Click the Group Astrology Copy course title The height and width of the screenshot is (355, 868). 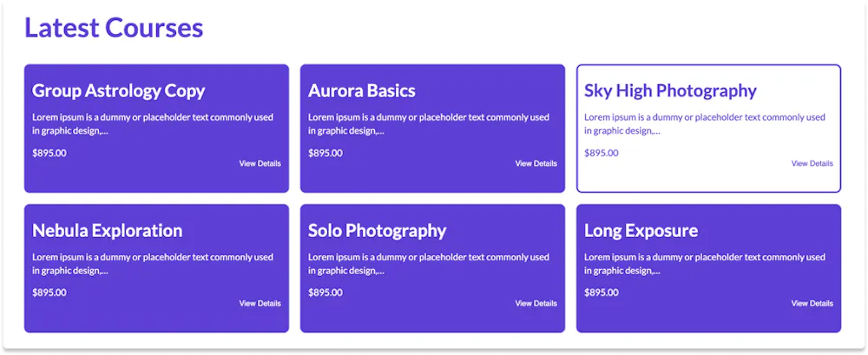118,91
